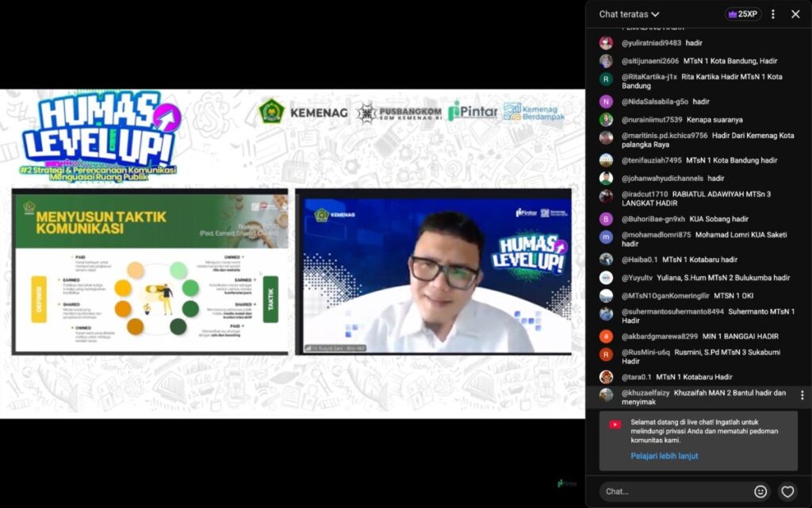
Task: Click the Chat message input field
Action: 674,491
